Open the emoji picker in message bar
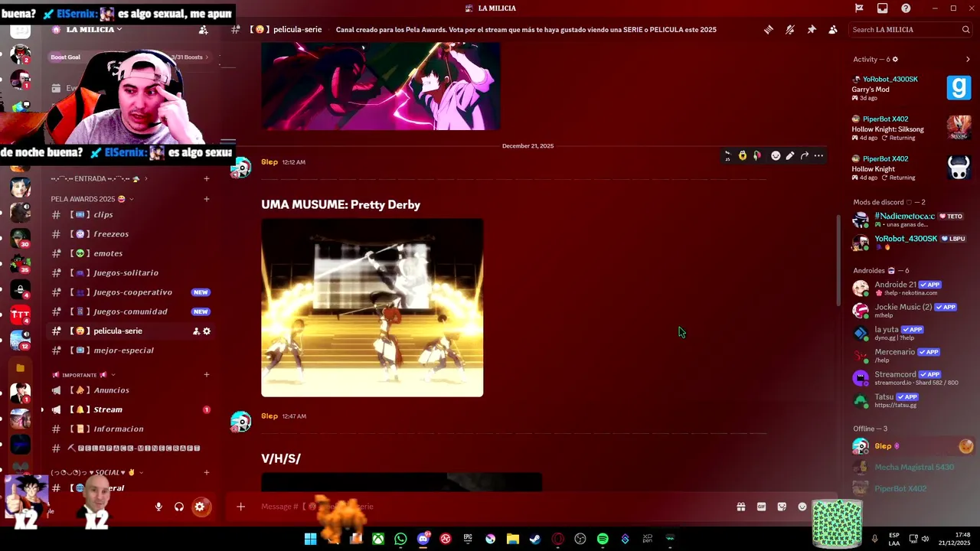 point(802,507)
